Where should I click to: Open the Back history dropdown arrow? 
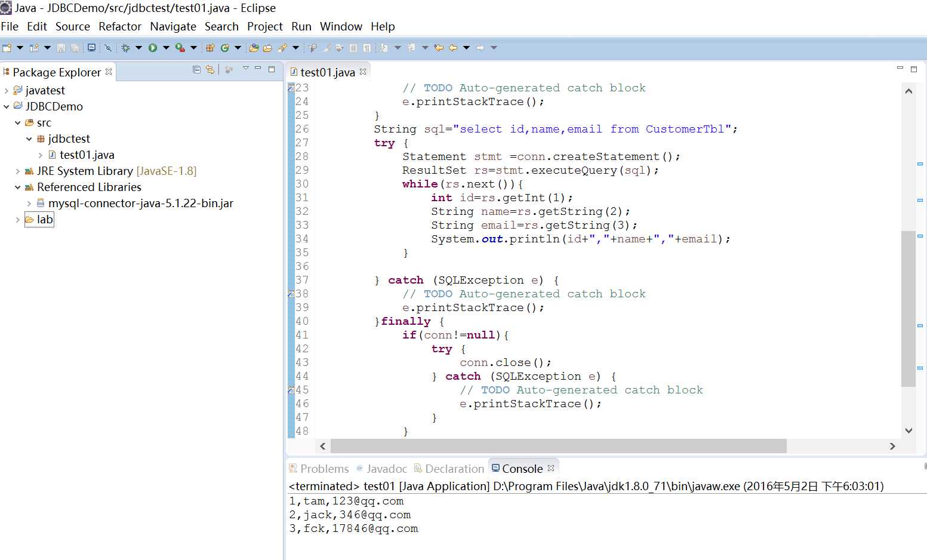pyautogui.click(x=467, y=48)
